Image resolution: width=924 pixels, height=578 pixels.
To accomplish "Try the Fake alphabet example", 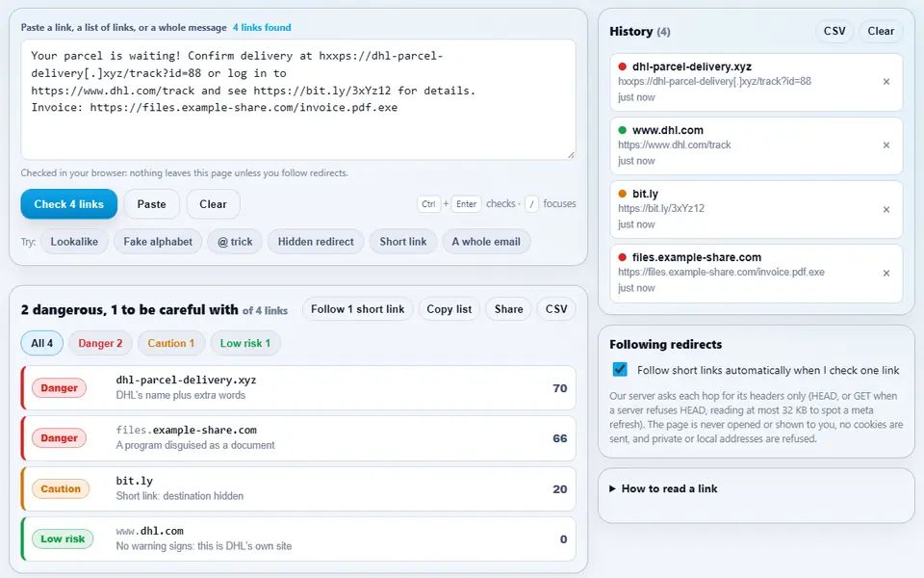I will (158, 242).
